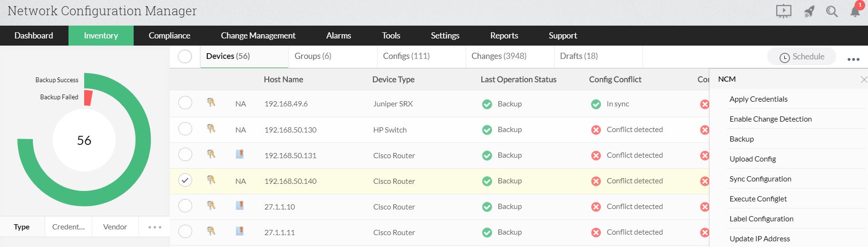
Task: Click the rocket quick-launch icon
Action: [x=809, y=11]
